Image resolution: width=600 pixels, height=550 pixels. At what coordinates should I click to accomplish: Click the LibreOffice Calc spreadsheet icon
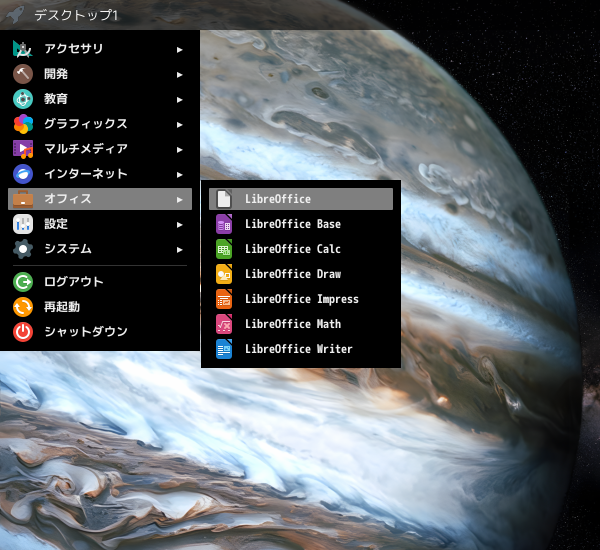click(224, 249)
